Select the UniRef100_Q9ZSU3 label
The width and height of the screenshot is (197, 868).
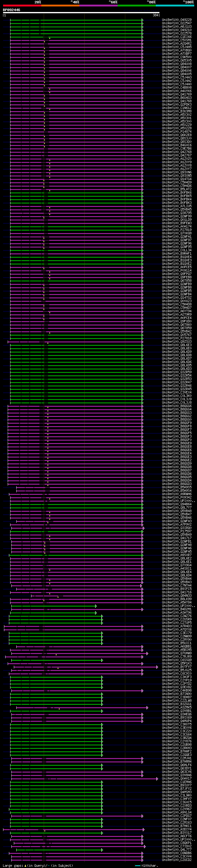177,342
